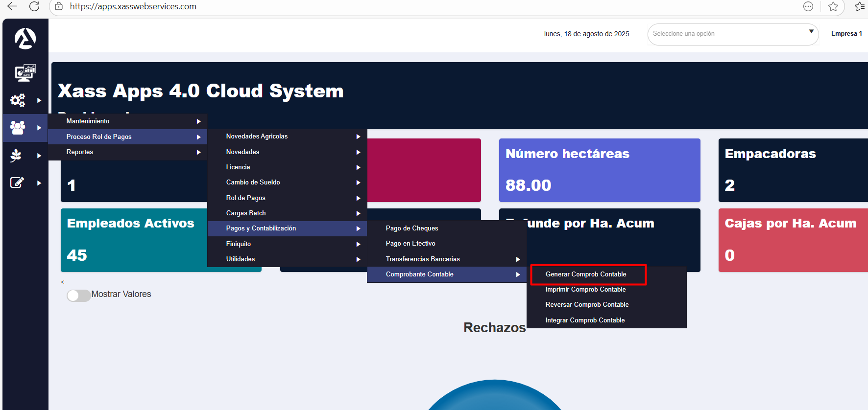Expand arrow beside the gears sidebar icon

click(39, 100)
